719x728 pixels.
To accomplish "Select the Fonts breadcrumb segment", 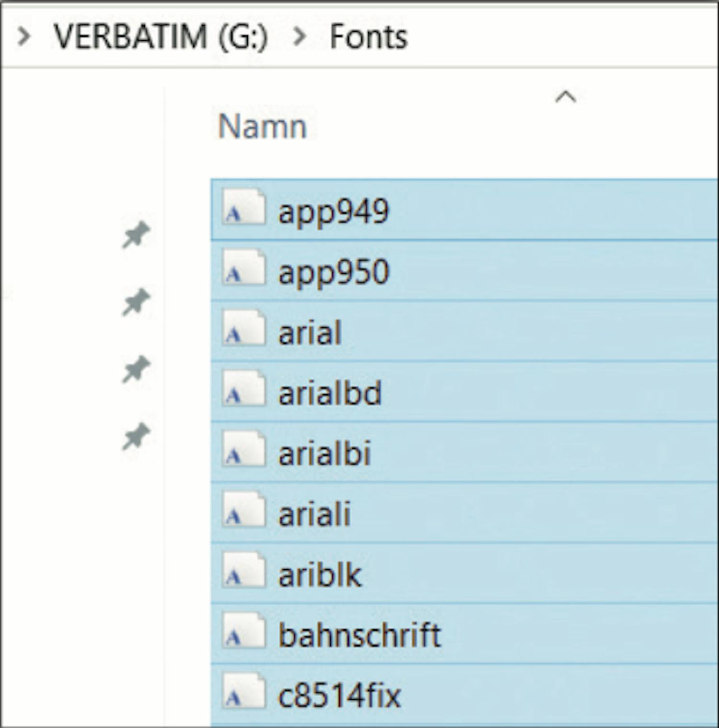I will pyautogui.click(x=369, y=37).
